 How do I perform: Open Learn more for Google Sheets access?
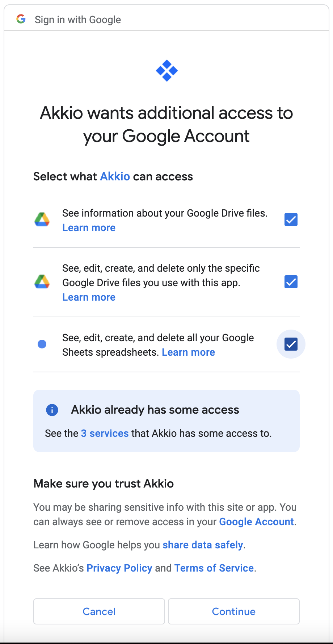coord(188,352)
